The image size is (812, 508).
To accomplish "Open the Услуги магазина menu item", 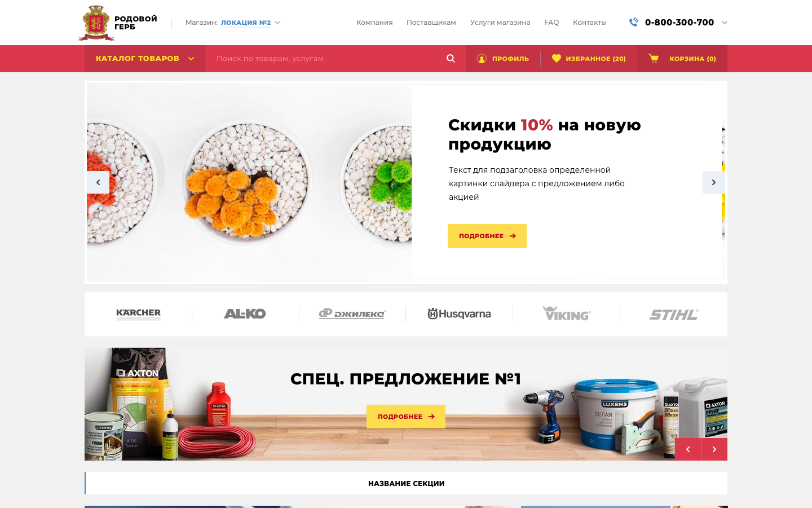I will (x=500, y=23).
